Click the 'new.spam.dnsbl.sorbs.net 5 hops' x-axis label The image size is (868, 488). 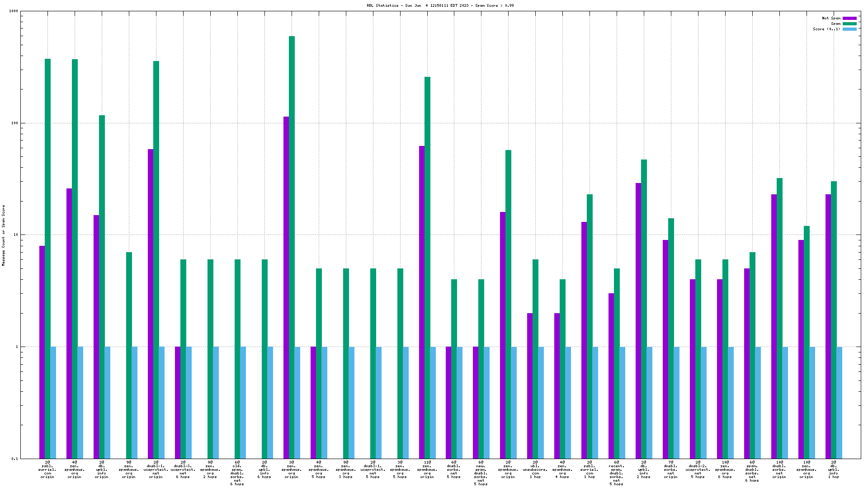tap(481, 473)
